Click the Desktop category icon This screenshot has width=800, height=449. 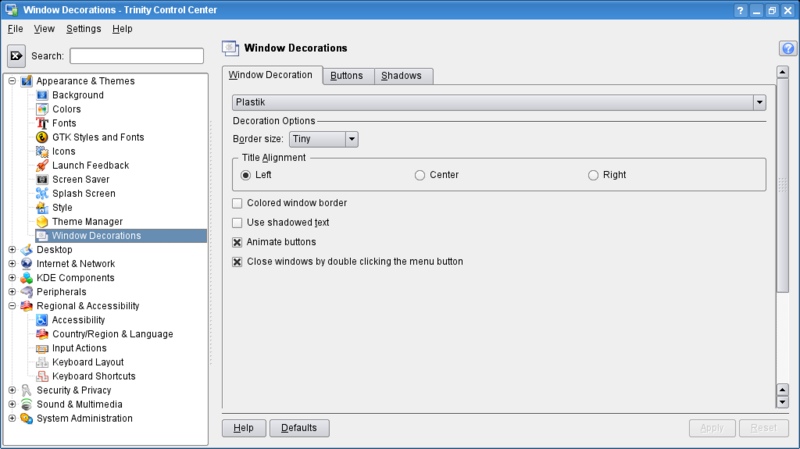pos(27,250)
